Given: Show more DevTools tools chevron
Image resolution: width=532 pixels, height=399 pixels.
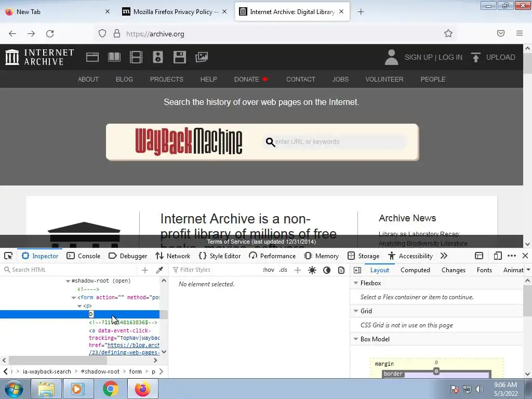Looking at the screenshot, I should [x=444, y=256].
